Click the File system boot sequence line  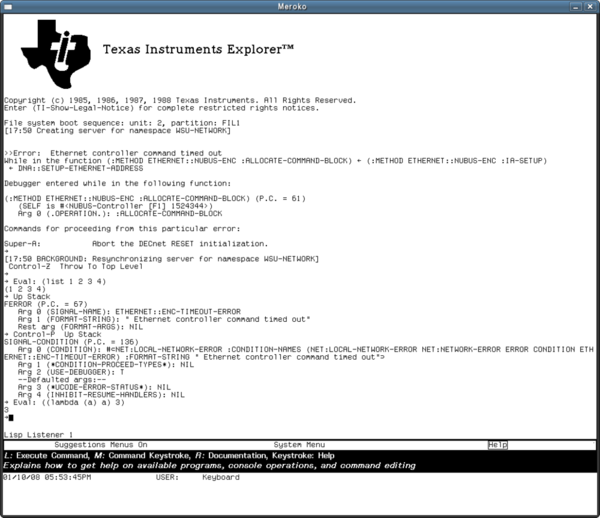point(122,123)
